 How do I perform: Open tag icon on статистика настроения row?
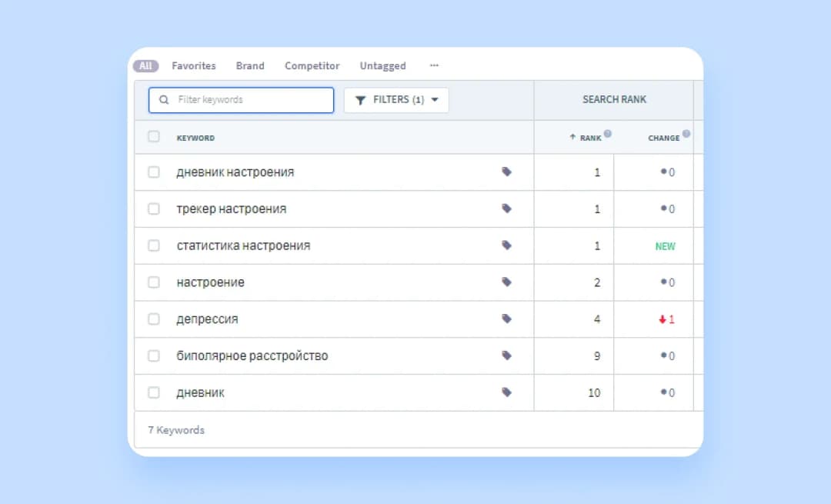(506, 245)
